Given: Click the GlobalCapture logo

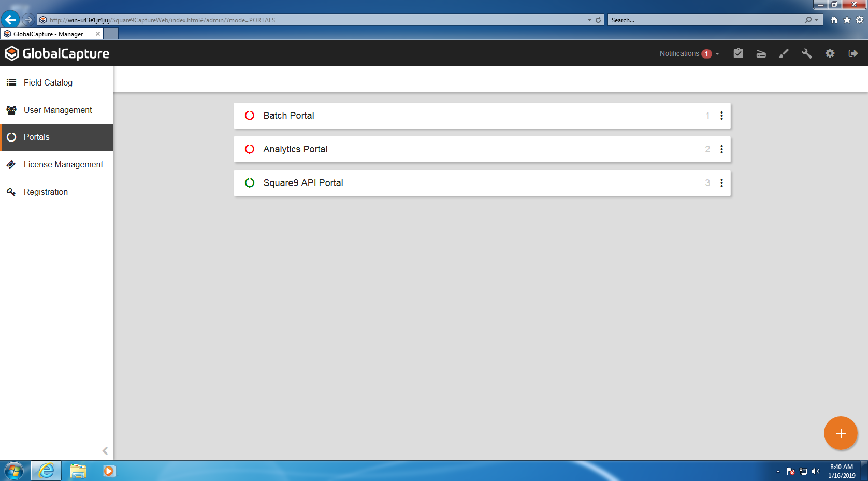Looking at the screenshot, I should point(57,53).
